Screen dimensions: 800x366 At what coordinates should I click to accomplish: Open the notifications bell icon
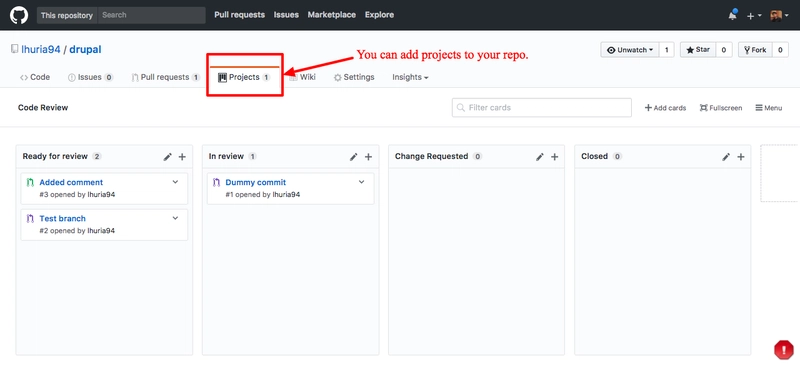point(733,15)
